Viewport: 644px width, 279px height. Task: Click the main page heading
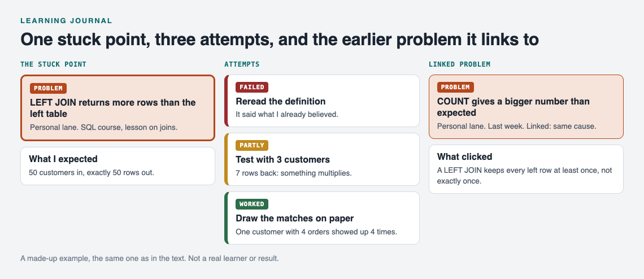[x=279, y=40]
